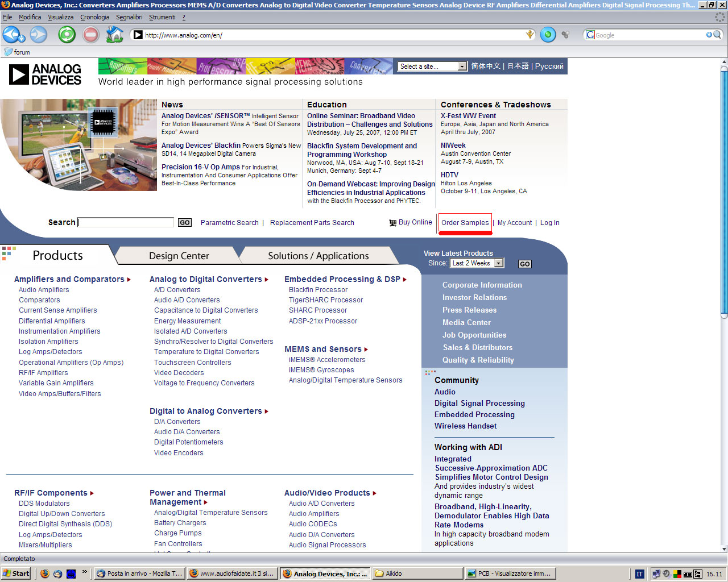Open the Touchscreen Controllers link

pyautogui.click(x=192, y=363)
